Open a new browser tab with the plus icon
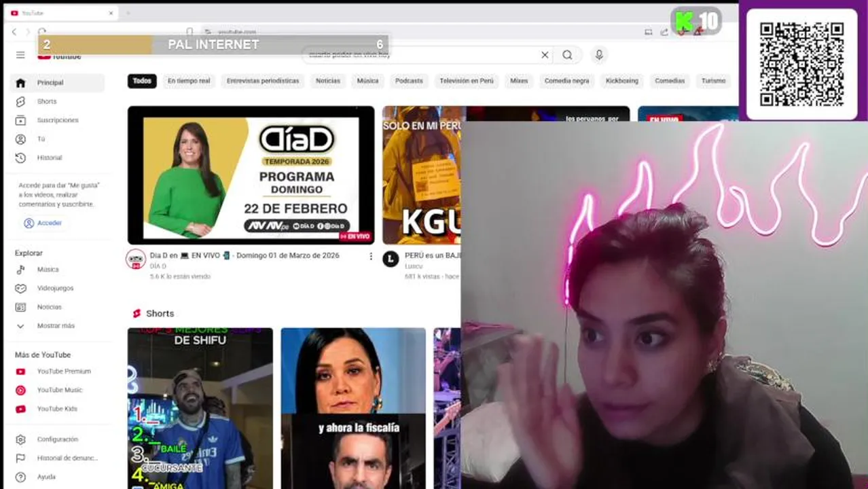The width and height of the screenshot is (868, 489). click(128, 13)
